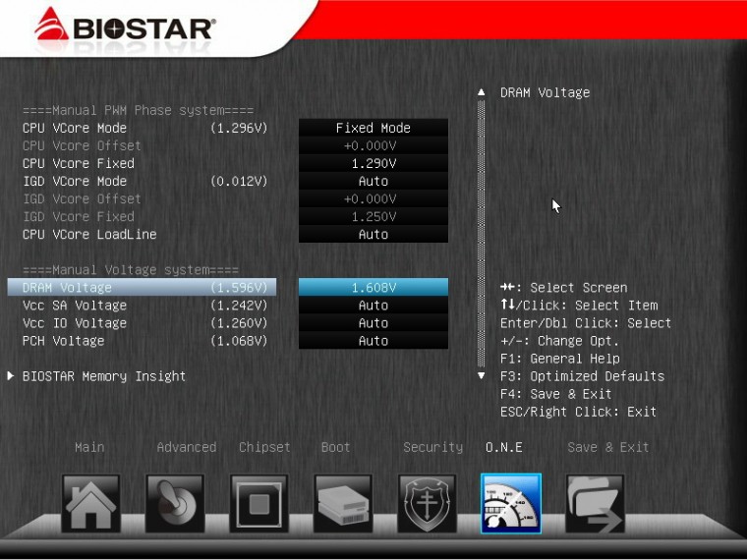This screenshot has width=747, height=560.
Task: Select the Vcc IO Voltage label
Action: [x=75, y=323]
